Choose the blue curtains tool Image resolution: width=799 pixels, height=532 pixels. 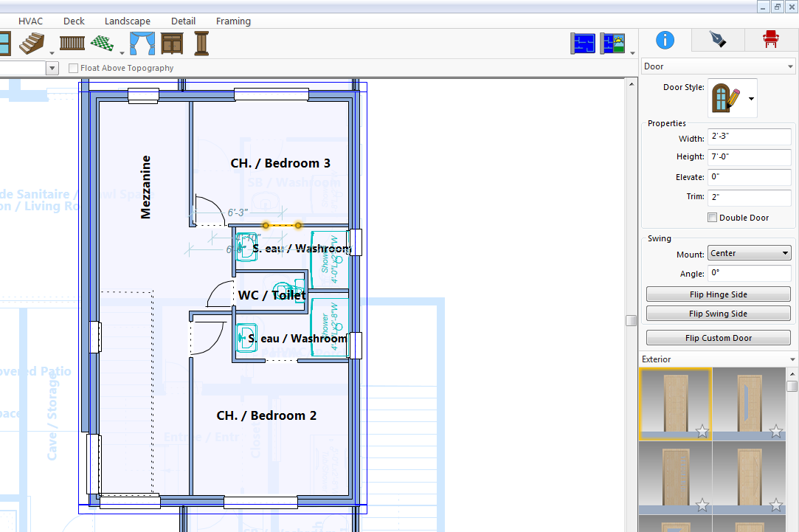(142, 43)
